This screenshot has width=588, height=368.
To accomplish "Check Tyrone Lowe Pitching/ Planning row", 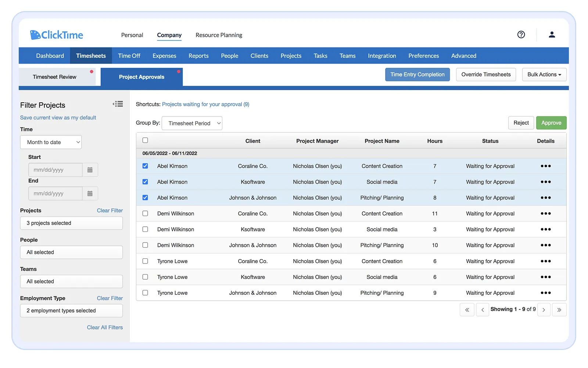I will (x=145, y=293).
